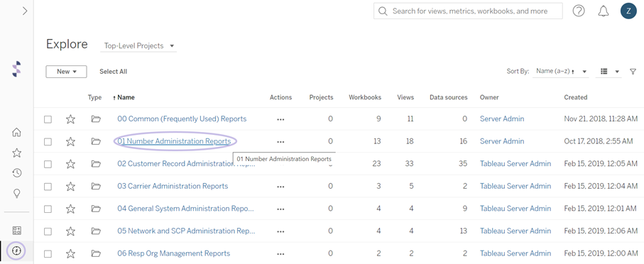
Task: Open Recents clock icon in sidebar
Action: (x=16, y=173)
